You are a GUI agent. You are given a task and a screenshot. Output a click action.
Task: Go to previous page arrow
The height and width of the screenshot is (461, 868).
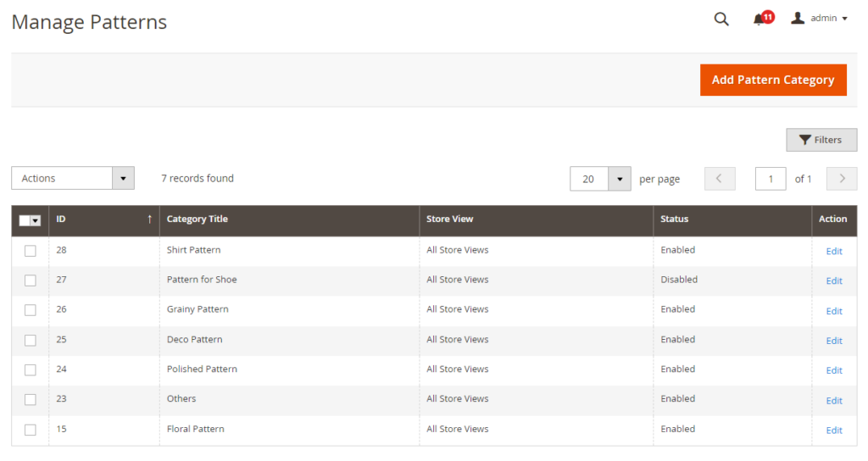point(720,179)
